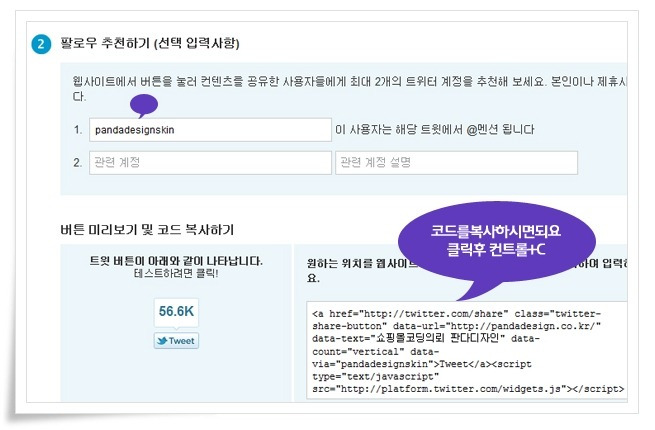
Task: Click the related account description field
Action: click(456, 163)
